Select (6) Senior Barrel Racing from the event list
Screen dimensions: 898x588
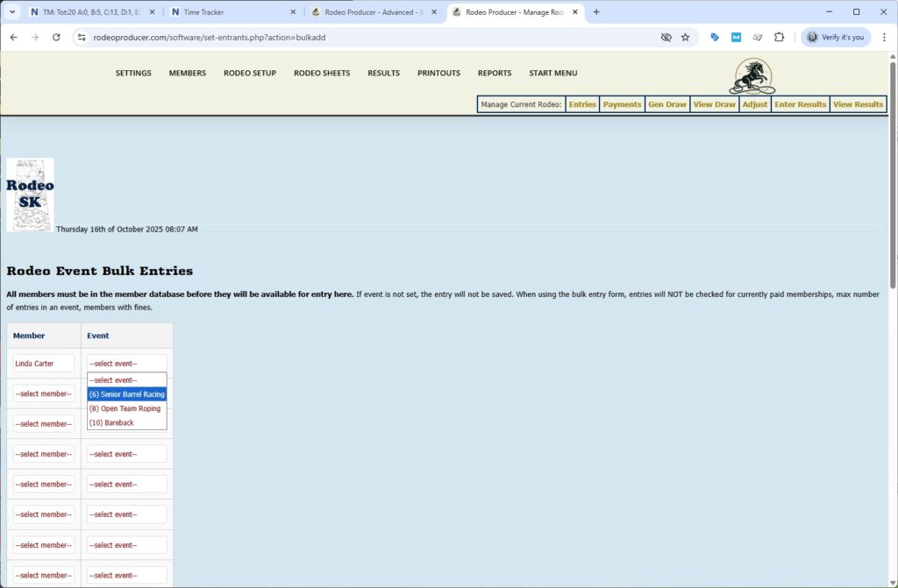[125, 394]
